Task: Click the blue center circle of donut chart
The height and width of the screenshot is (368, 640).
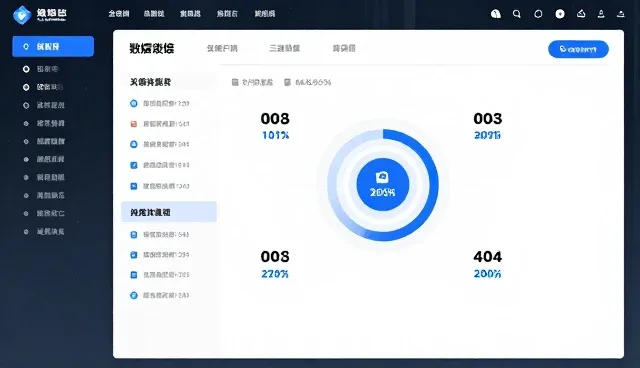Action: (383, 184)
